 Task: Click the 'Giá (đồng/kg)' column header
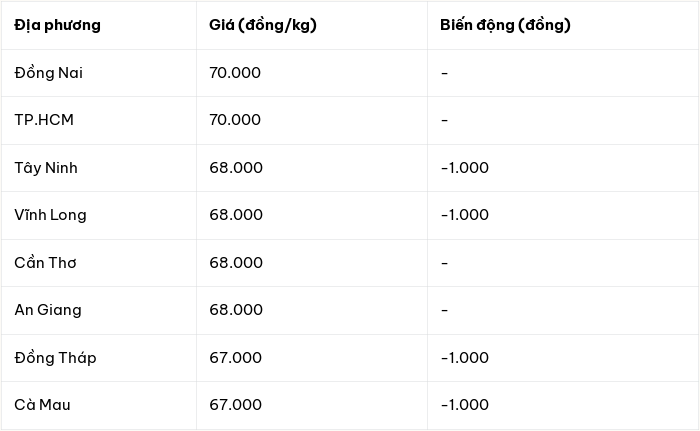(263, 25)
